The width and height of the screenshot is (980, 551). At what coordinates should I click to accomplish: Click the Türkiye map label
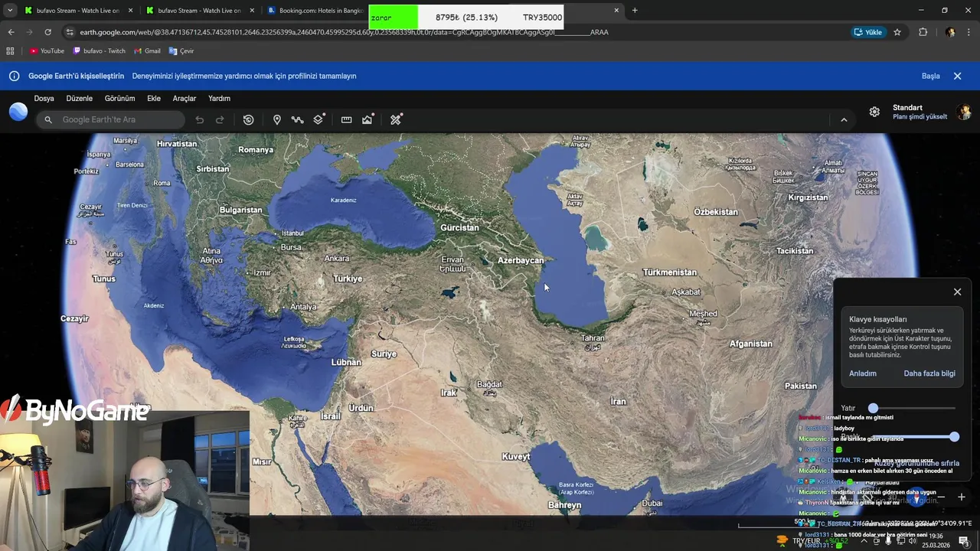click(x=348, y=279)
